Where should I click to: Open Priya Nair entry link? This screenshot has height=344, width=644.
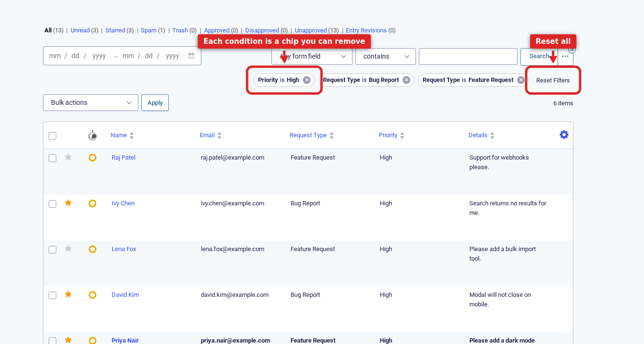tap(125, 340)
